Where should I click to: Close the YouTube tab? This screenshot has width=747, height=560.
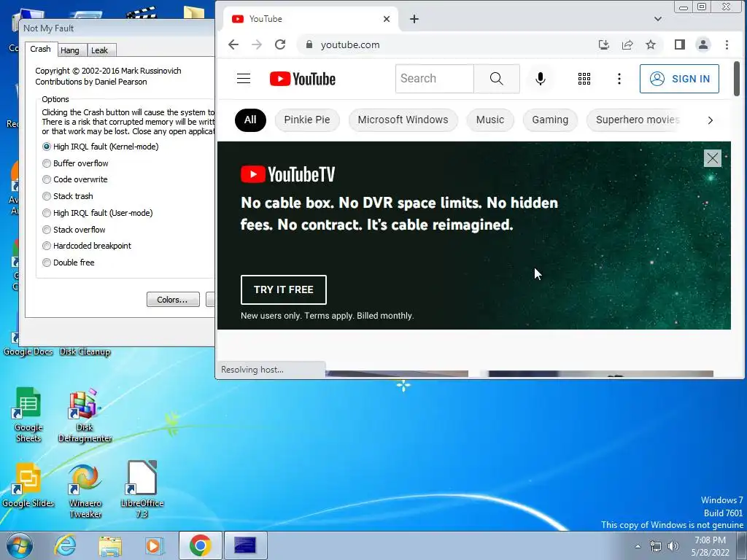coord(387,19)
